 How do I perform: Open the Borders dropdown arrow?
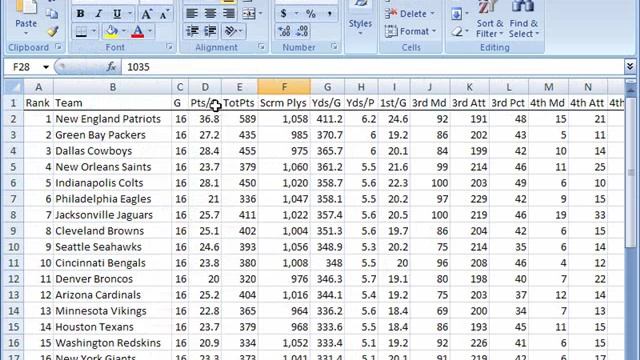93,31
